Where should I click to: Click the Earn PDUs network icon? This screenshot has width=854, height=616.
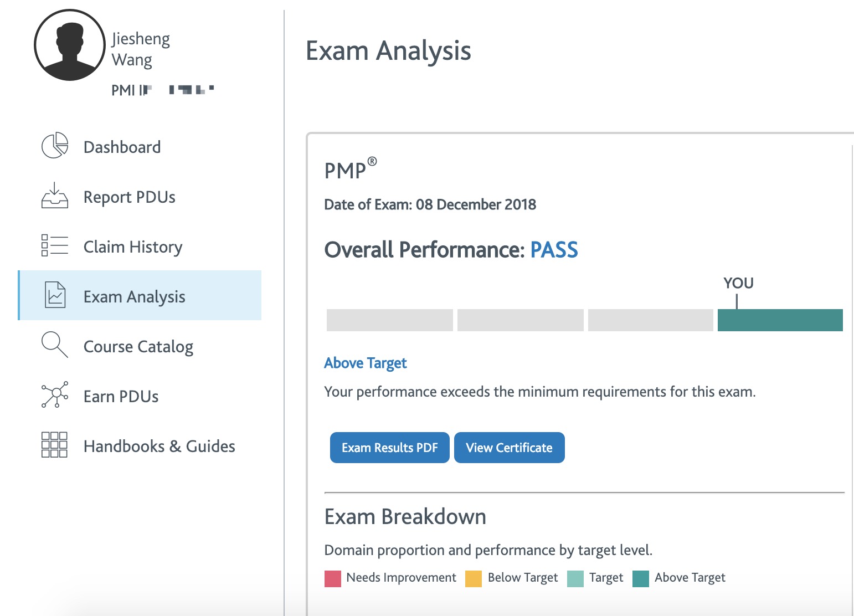pyautogui.click(x=55, y=395)
